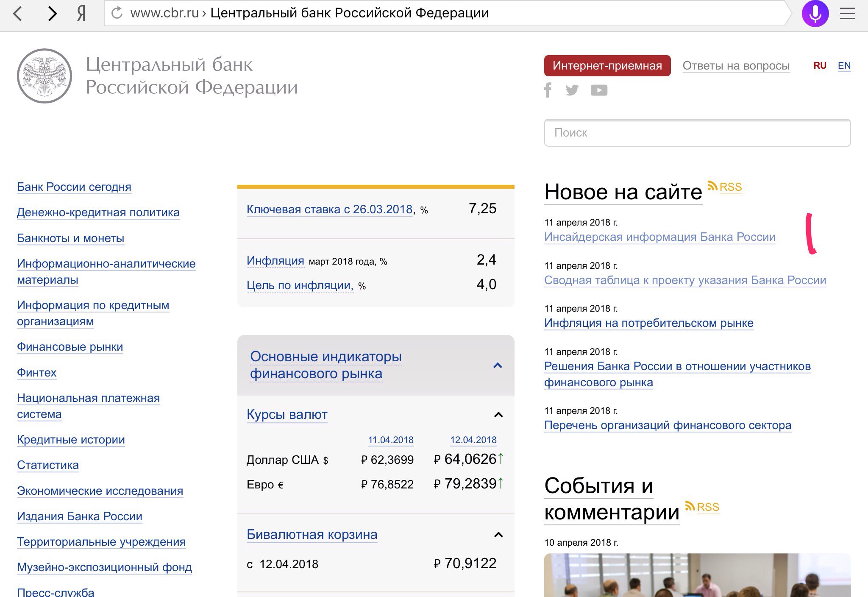Open the Статистика menu item
This screenshot has height=597, width=868.
coord(48,465)
